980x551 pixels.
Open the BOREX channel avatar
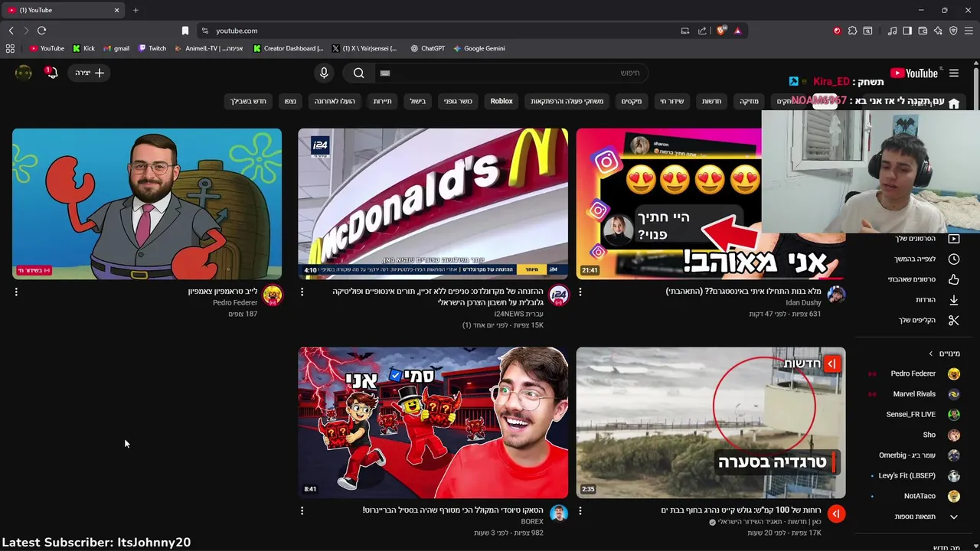[559, 514]
